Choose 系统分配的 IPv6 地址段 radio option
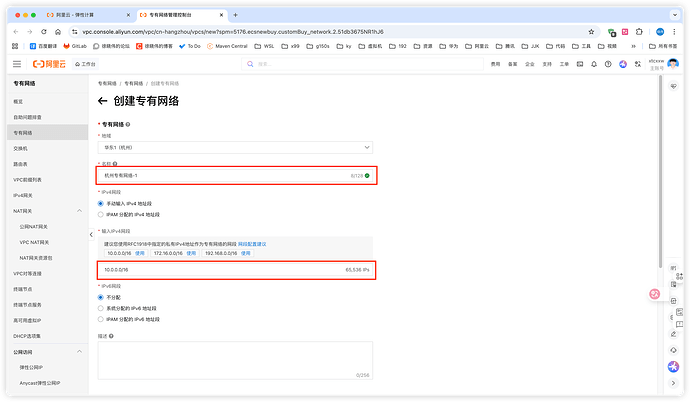The image size is (690, 402). (100, 308)
